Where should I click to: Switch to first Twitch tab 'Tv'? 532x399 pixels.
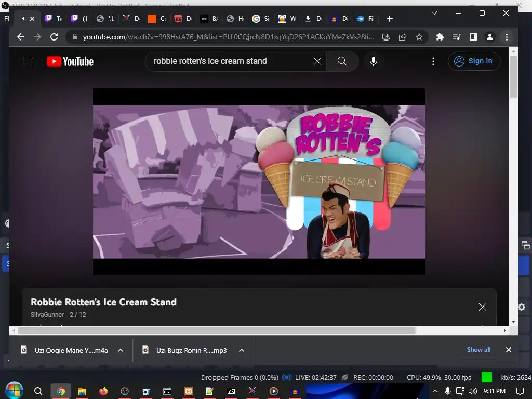[x=54, y=19]
